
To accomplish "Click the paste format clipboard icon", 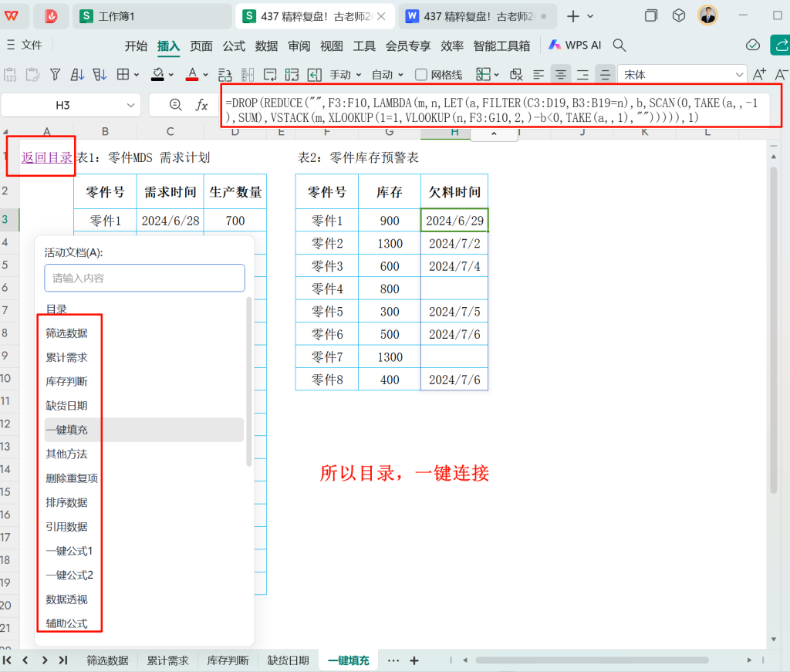I will pos(32,75).
